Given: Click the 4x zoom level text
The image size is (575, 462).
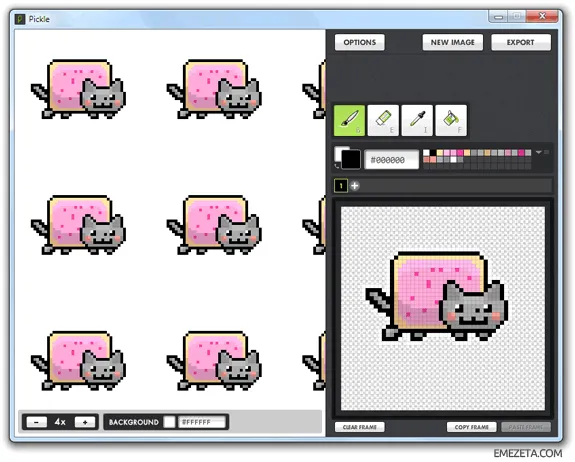Looking at the screenshot, I should [x=60, y=422].
